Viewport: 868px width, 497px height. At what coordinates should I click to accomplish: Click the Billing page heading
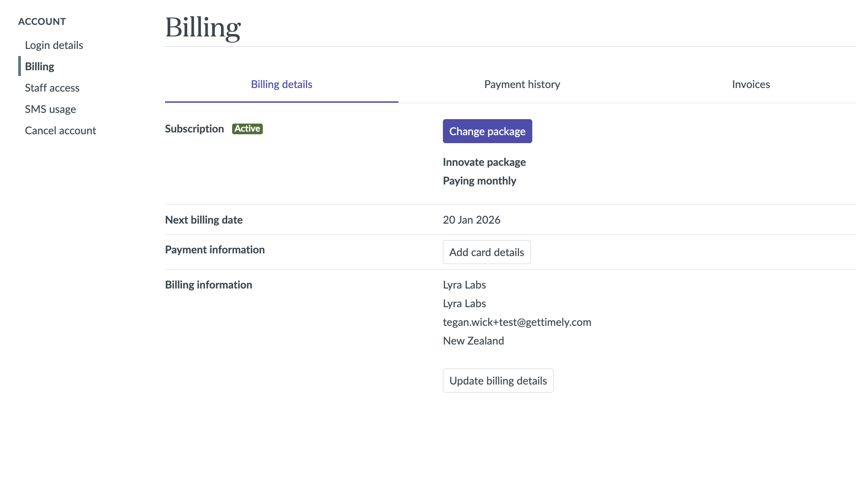click(x=203, y=28)
